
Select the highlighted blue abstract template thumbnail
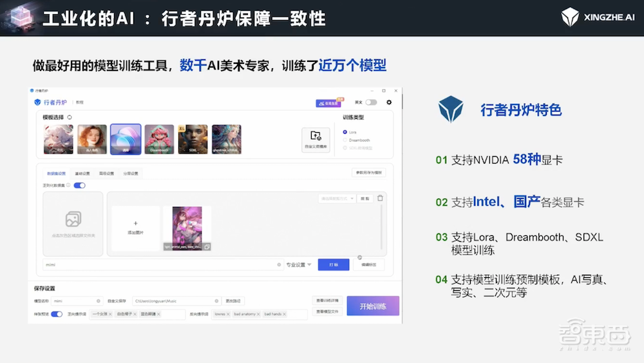[x=126, y=139]
